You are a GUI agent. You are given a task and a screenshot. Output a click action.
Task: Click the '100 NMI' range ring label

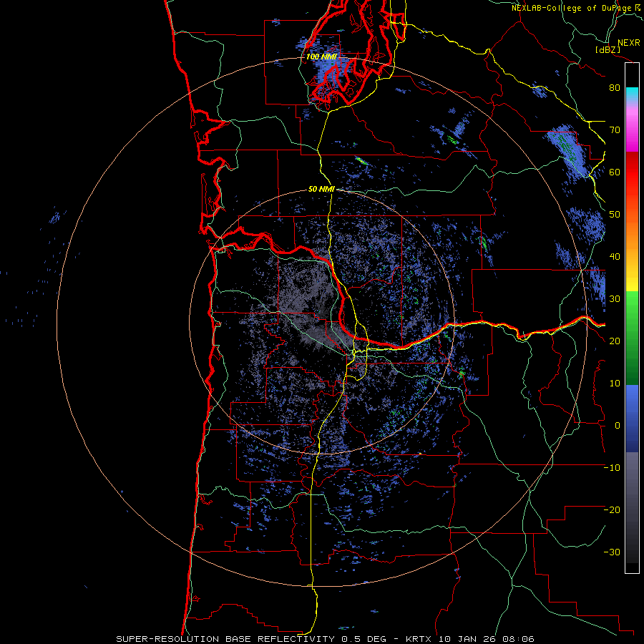[321, 57]
